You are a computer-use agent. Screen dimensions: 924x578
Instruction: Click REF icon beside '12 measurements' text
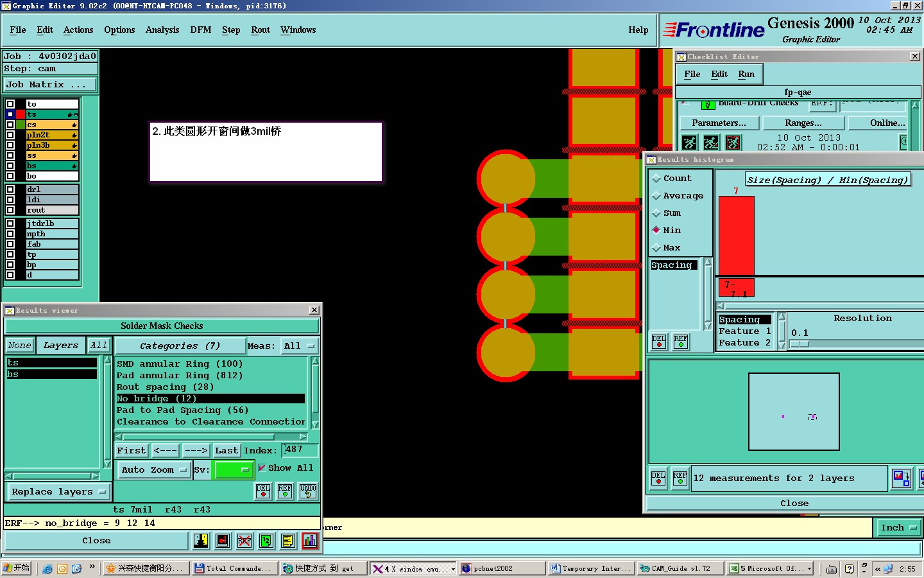point(680,478)
